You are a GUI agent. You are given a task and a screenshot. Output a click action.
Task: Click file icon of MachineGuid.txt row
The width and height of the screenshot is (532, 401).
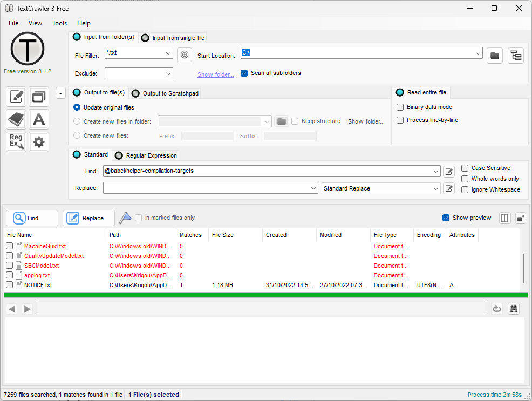[19, 246]
